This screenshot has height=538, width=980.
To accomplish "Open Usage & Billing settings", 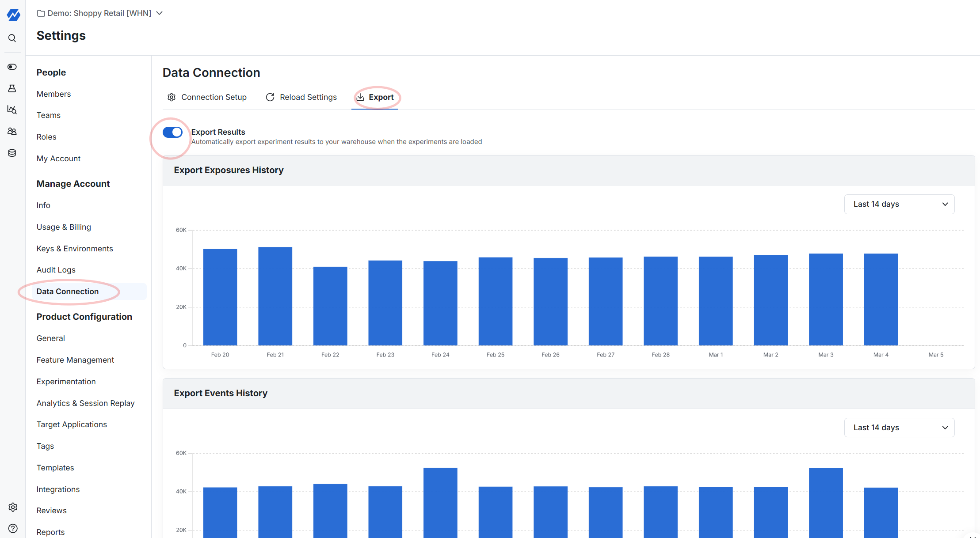I will [64, 227].
